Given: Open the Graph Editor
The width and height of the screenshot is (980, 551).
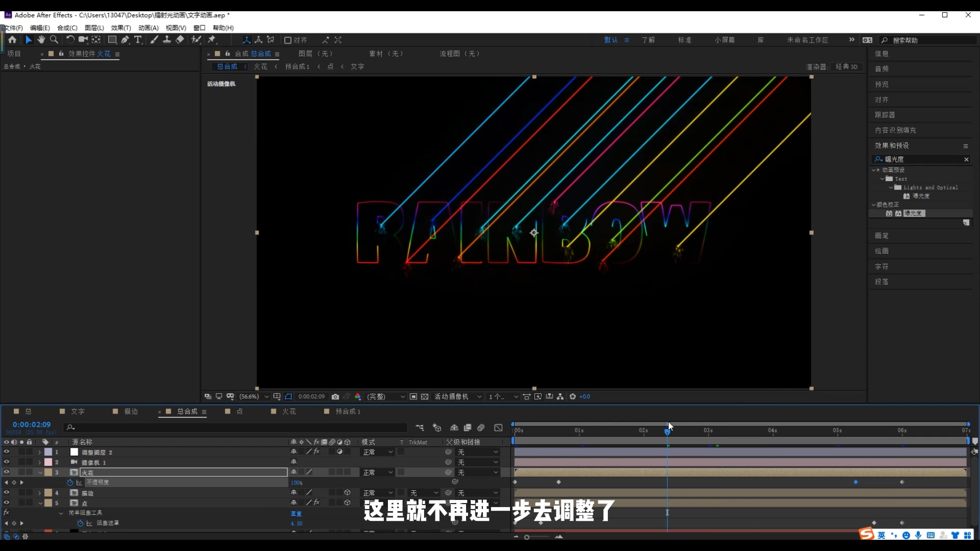Looking at the screenshot, I should pos(499,428).
